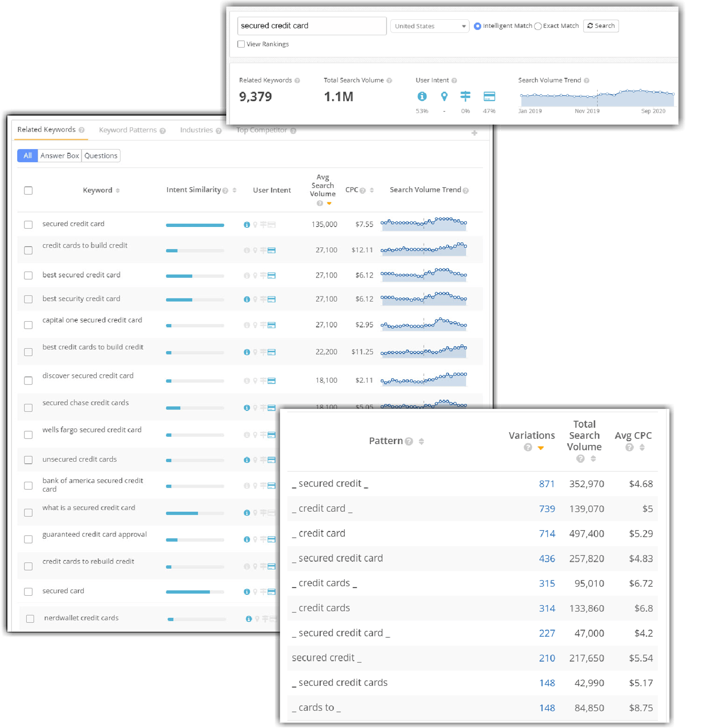The height and width of the screenshot is (728, 703).
Task: Open the Industries tab
Action: coord(196,130)
